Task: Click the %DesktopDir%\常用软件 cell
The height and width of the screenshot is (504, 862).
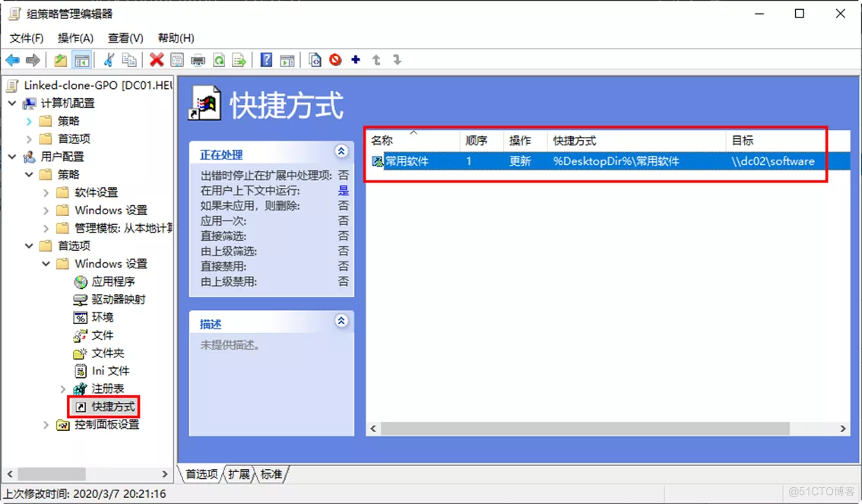Action: [x=616, y=161]
